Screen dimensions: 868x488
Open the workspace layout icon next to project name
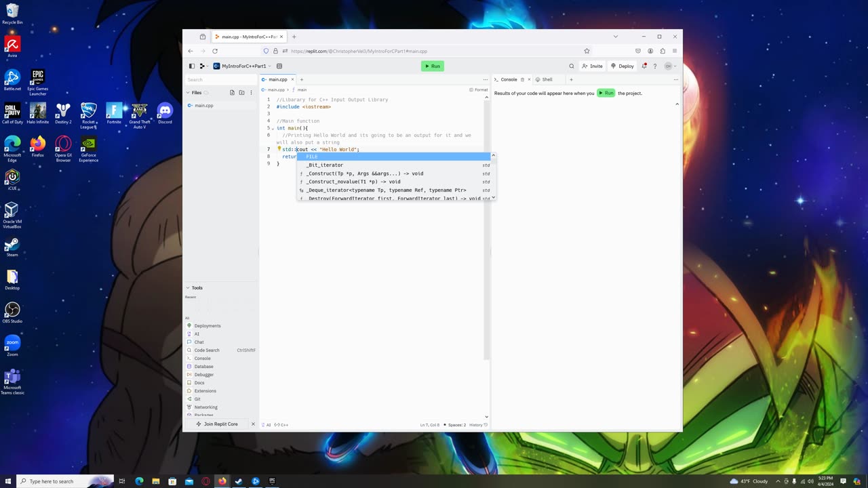coord(279,66)
